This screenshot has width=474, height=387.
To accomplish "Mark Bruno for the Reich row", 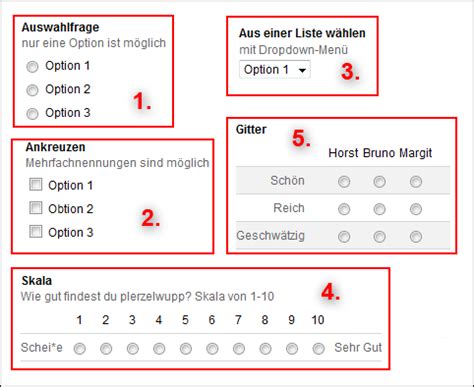I will coord(379,209).
